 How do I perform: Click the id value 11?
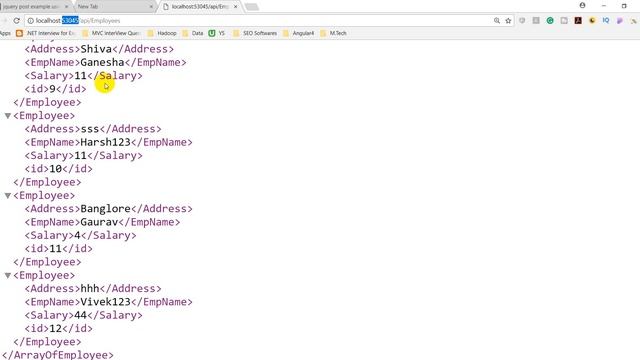[56, 249]
